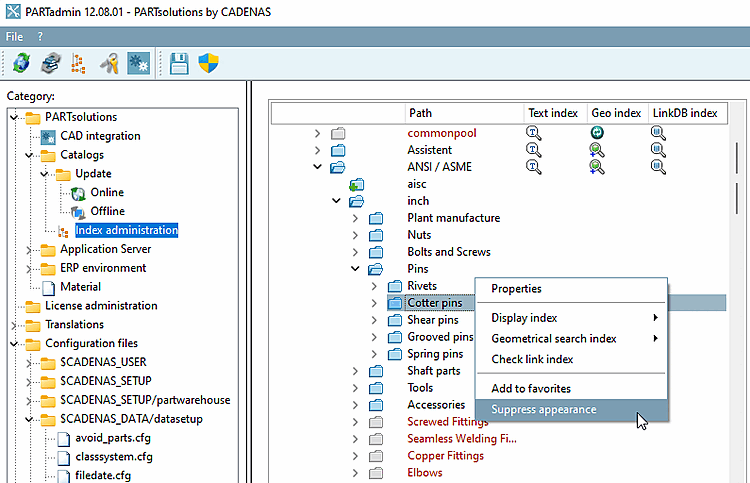750x483 pixels.
Task: Open the Display index submenu
Action: (x=571, y=318)
